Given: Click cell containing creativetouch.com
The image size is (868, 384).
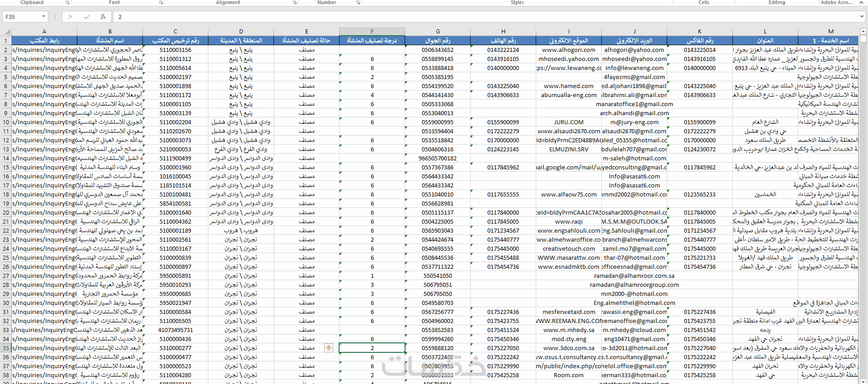Looking at the screenshot, I should (569, 248).
